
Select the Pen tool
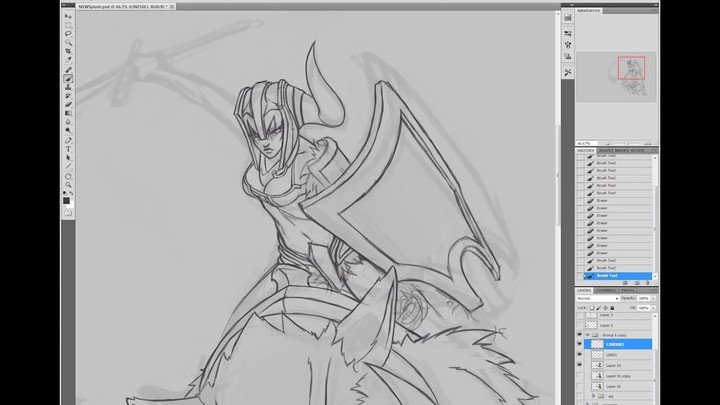pyautogui.click(x=68, y=141)
